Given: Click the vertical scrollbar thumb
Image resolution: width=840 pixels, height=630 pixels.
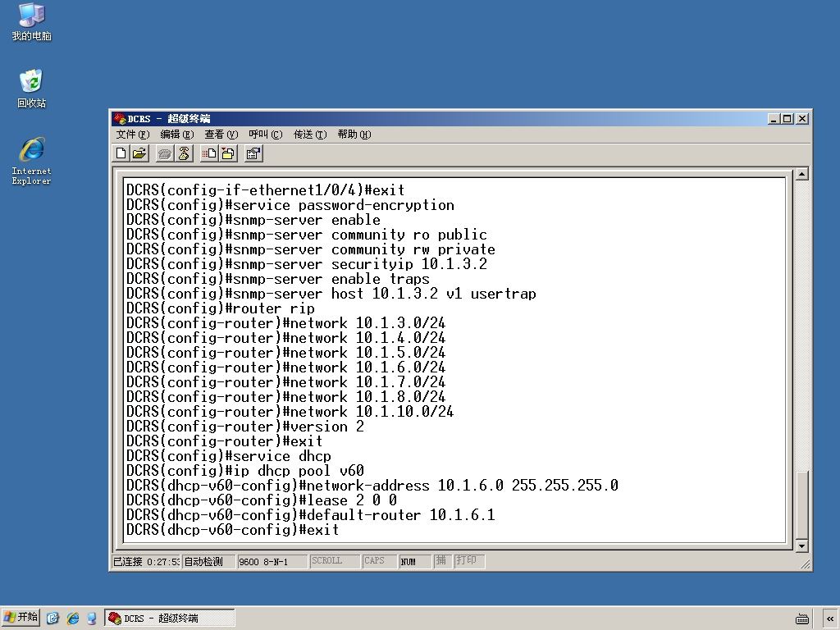Looking at the screenshot, I should [x=801, y=504].
